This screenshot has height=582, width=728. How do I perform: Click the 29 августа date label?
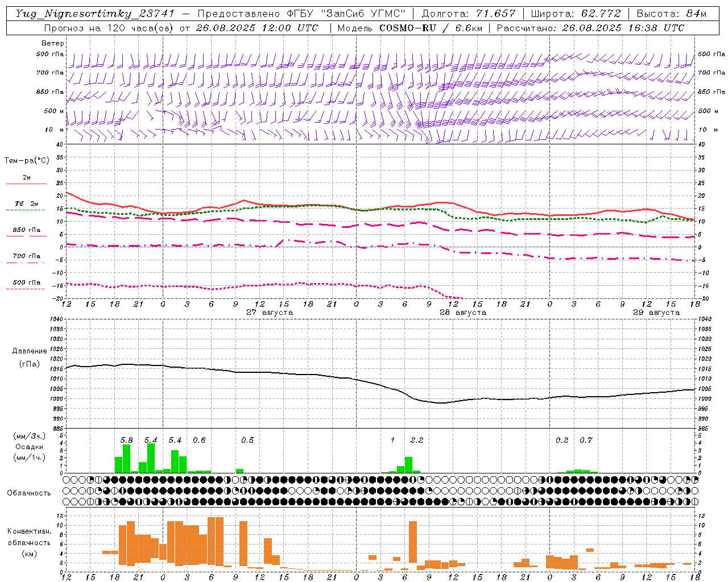[x=656, y=313]
